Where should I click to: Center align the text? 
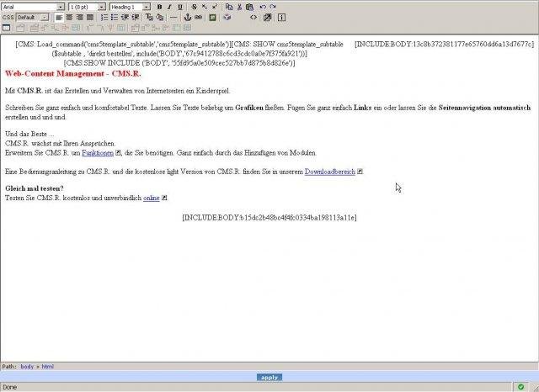click(69, 17)
